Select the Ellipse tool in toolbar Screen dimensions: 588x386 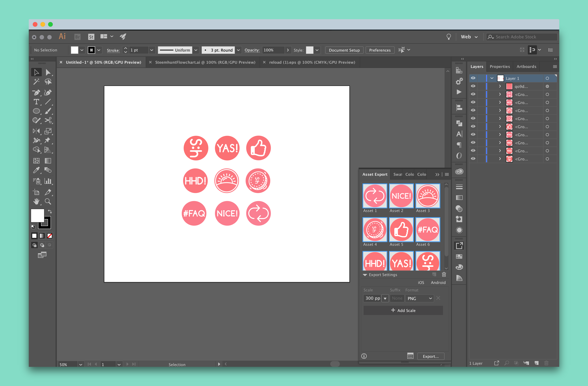click(x=37, y=111)
